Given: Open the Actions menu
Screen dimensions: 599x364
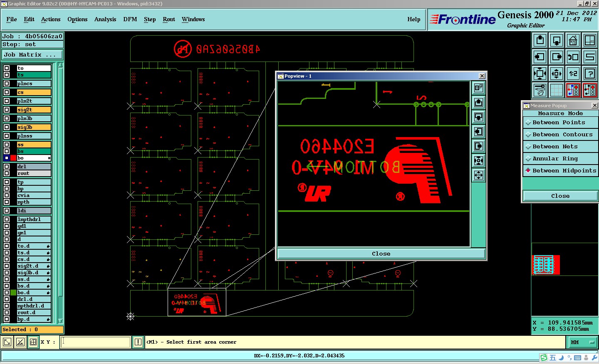Looking at the screenshot, I should tap(51, 20).
